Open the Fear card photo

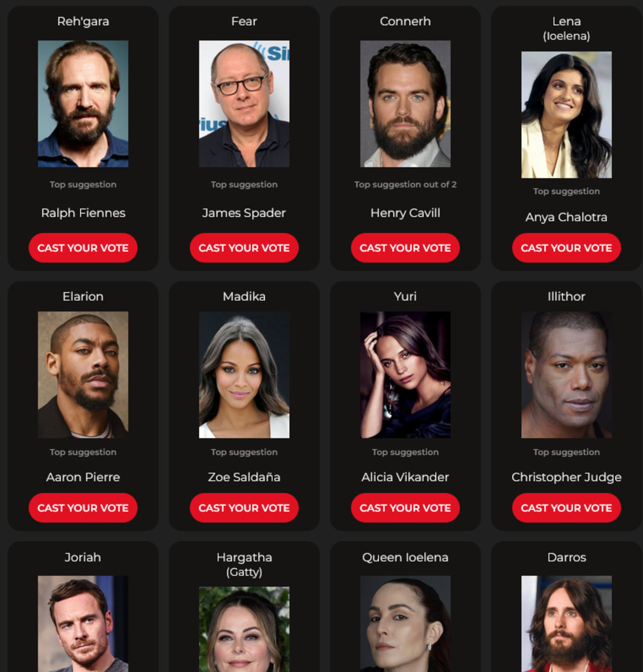click(x=244, y=104)
